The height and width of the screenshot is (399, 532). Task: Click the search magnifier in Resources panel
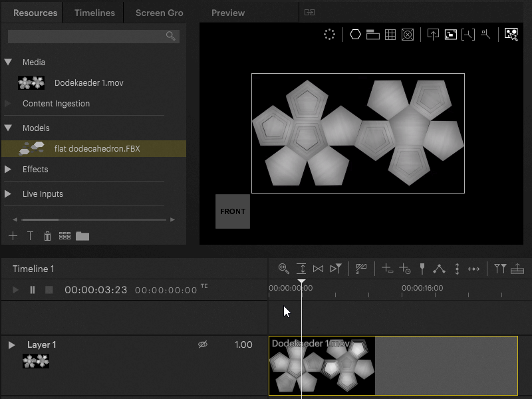(171, 36)
